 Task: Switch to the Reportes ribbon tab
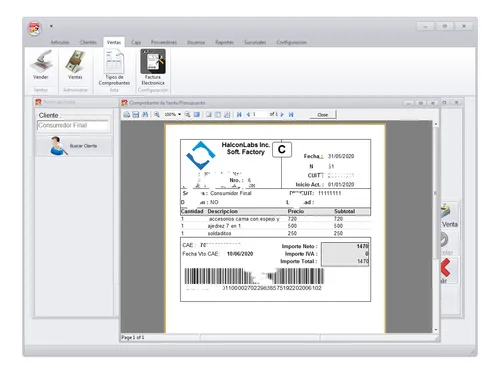(224, 42)
